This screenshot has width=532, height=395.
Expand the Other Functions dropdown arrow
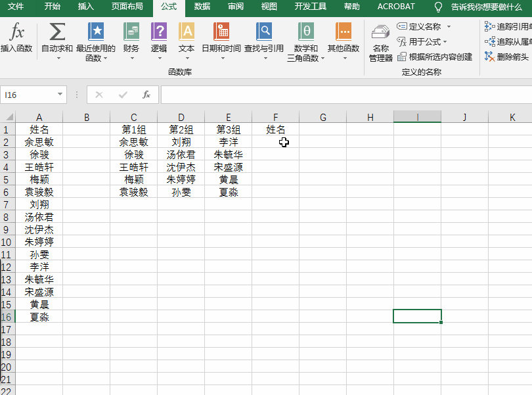point(345,58)
